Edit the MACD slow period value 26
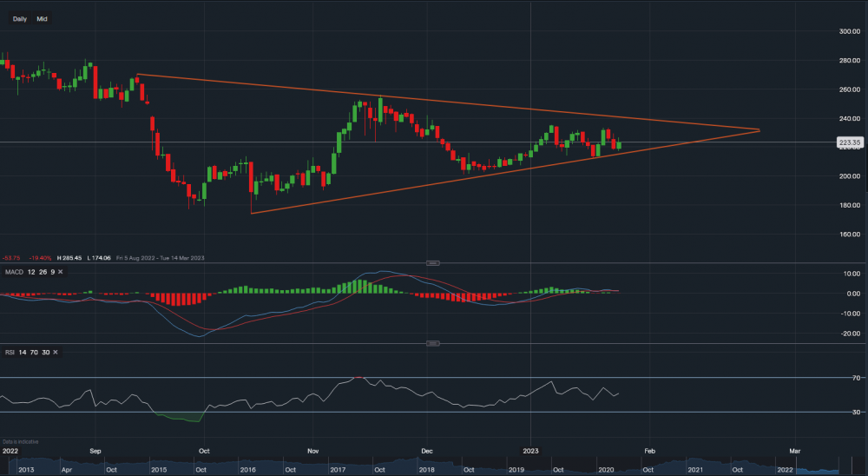This screenshot has height=476, width=868. (x=42, y=272)
